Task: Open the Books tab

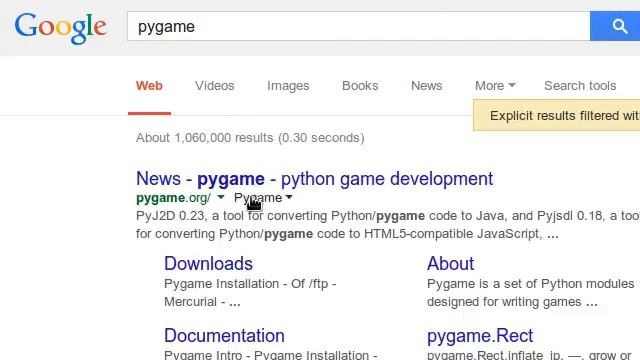Action: point(360,86)
